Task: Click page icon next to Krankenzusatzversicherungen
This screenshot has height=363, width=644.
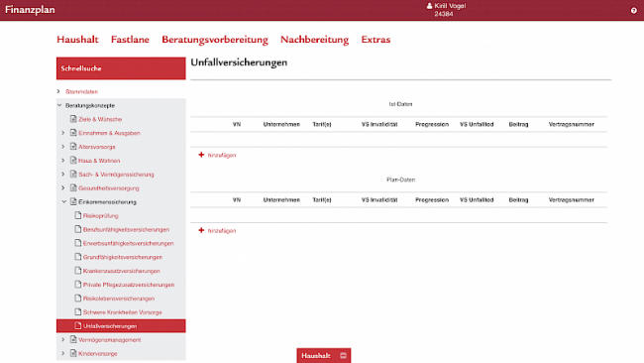Action: coord(78,270)
